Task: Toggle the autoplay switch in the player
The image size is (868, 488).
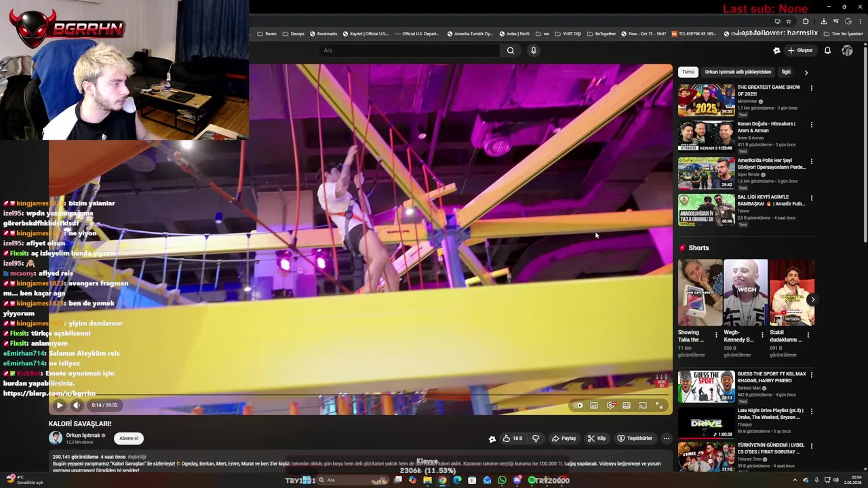Action: click(578, 405)
